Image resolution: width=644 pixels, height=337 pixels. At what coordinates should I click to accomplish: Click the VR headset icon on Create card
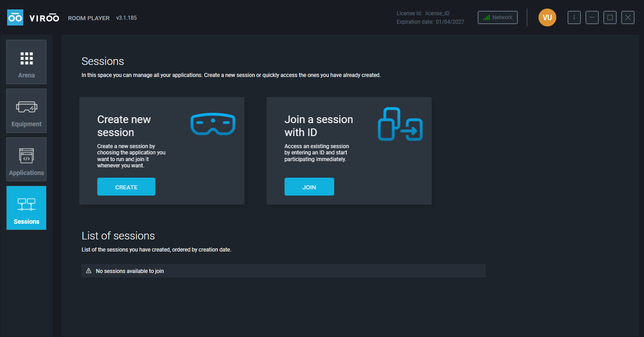pos(213,124)
